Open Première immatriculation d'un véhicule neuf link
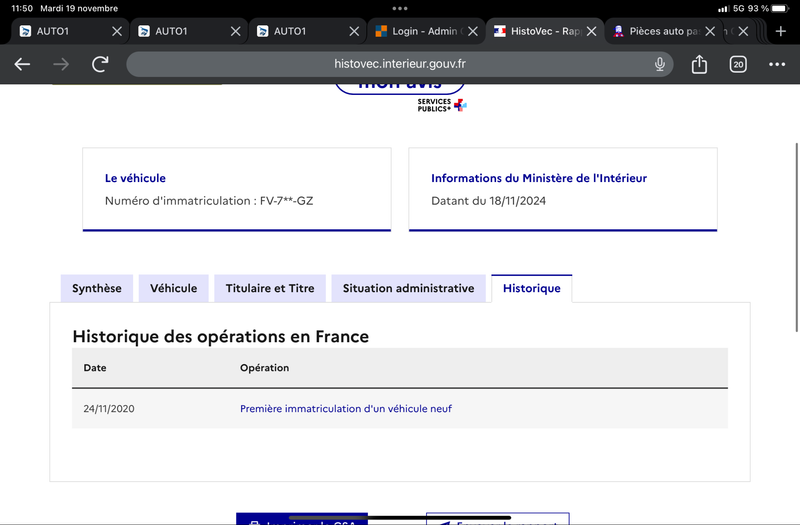This screenshot has width=800, height=525. (346, 409)
